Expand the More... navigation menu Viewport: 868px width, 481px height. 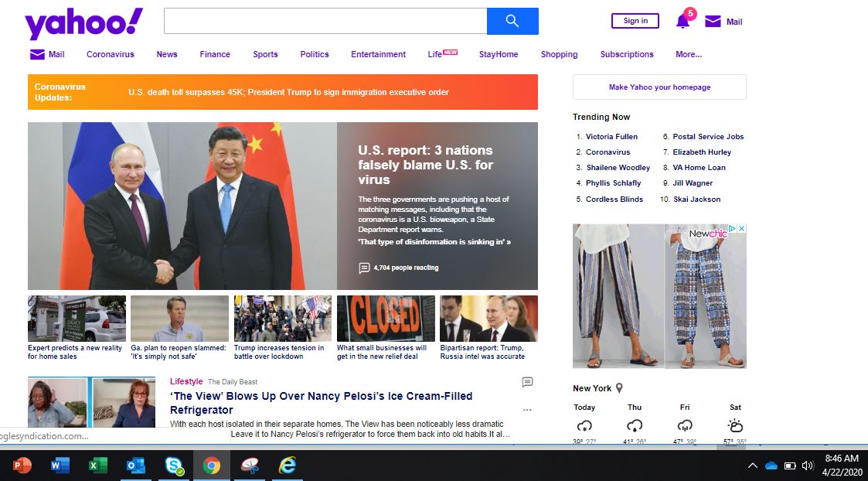[x=688, y=54]
